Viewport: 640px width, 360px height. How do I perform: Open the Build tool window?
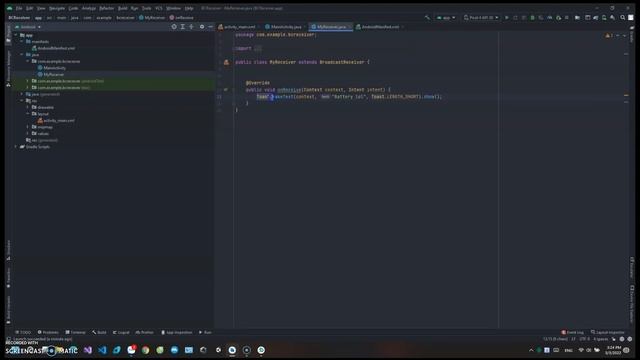99,332
